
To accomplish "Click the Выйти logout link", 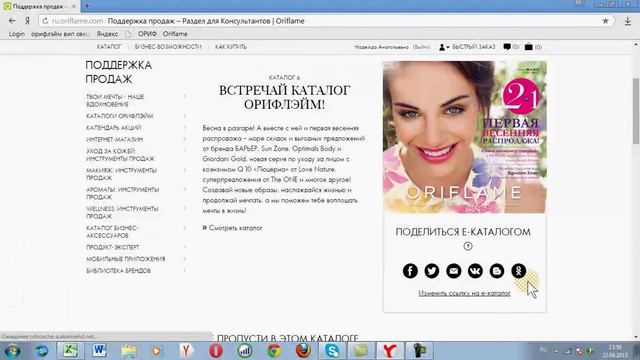I will 422,47.
